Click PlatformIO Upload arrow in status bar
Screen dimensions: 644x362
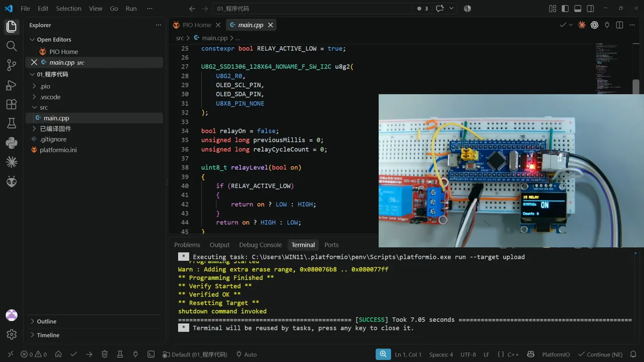(89, 354)
